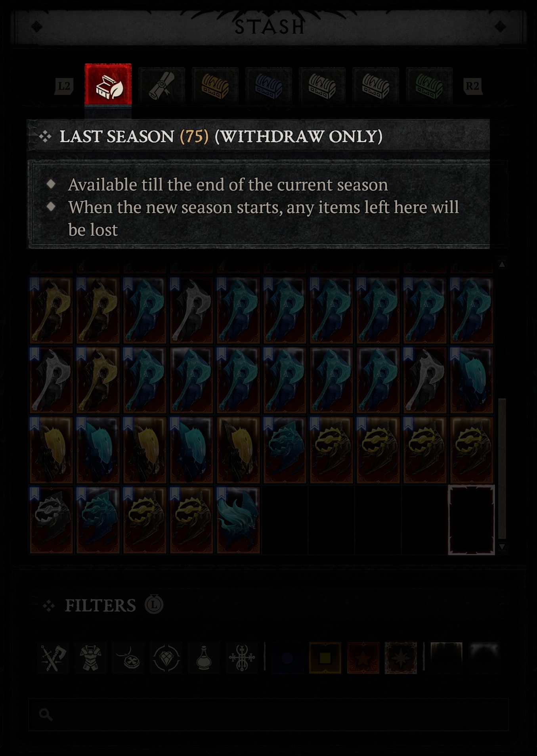Toggle the weapons filter icon
This screenshot has width=537, height=756.
pos(53,658)
